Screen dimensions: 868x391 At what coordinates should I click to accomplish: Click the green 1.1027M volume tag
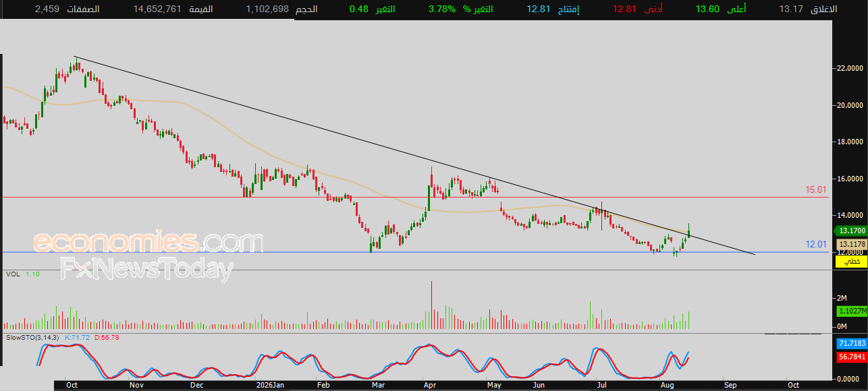tap(852, 311)
